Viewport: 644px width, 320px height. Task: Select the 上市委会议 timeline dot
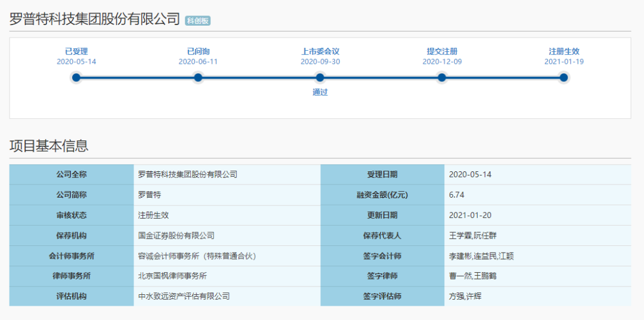pyautogui.click(x=320, y=78)
